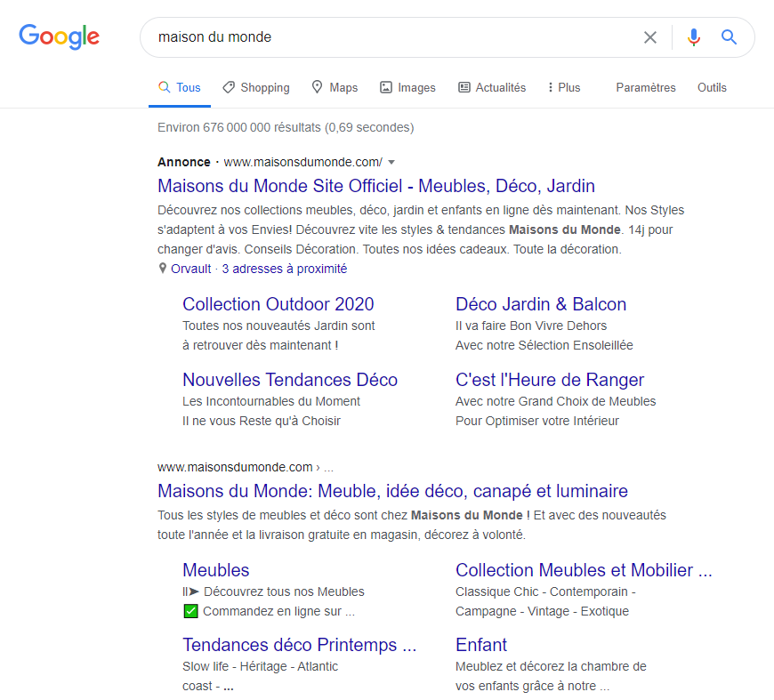The width and height of the screenshot is (774, 700).
Task: Click the Images picture icon
Action: click(385, 87)
